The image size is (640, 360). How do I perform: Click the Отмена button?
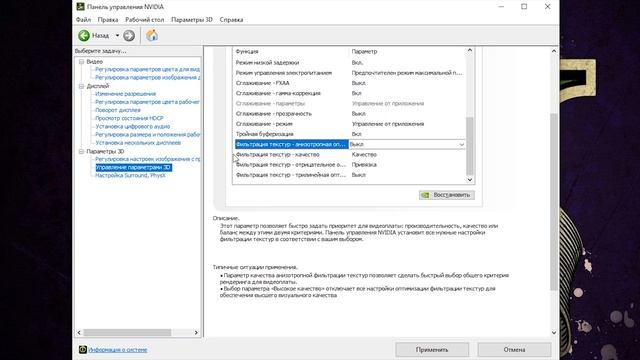[x=514, y=350]
